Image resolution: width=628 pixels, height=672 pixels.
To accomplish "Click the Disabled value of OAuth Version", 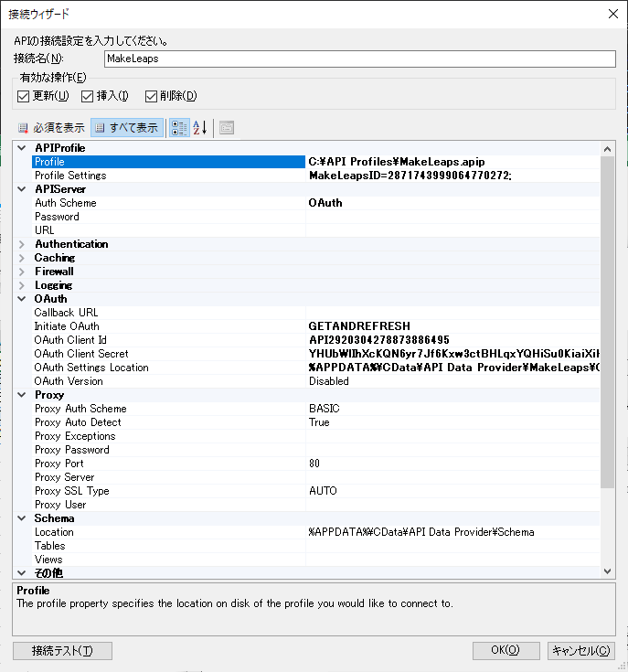I will (329, 381).
